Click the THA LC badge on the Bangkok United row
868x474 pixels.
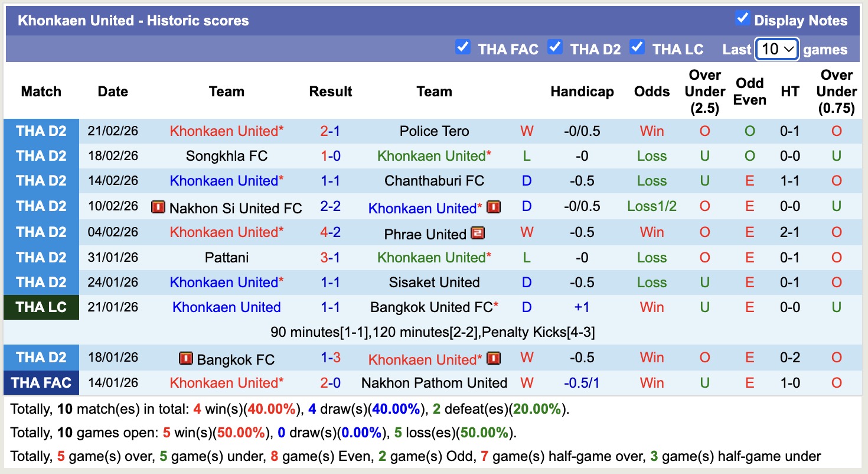(41, 307)
